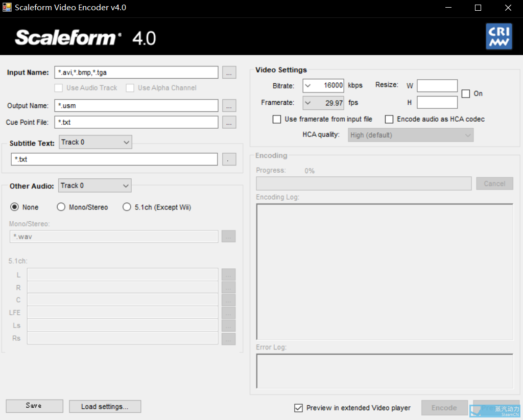
Task: Open the Other Audio track dropdown
Action: (94, 185)
